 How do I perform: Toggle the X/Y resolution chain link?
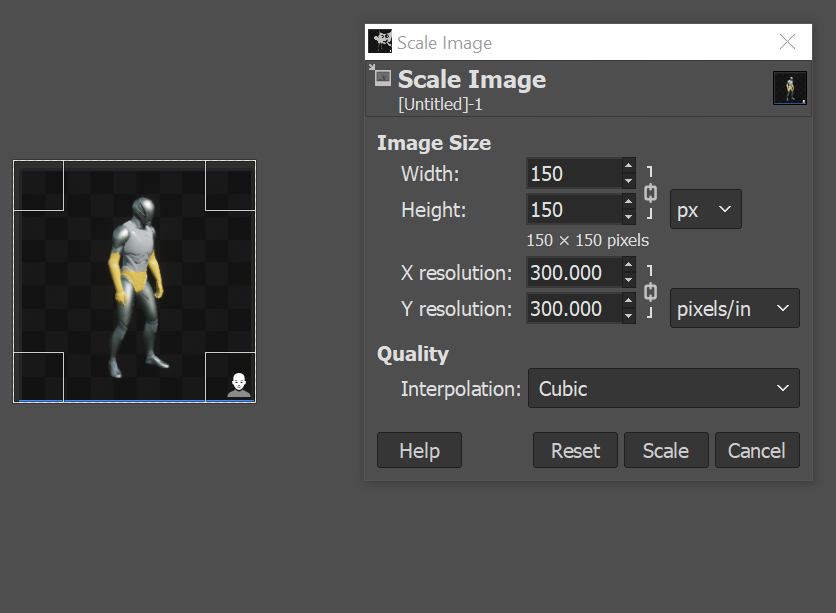[x=650, y=291]
